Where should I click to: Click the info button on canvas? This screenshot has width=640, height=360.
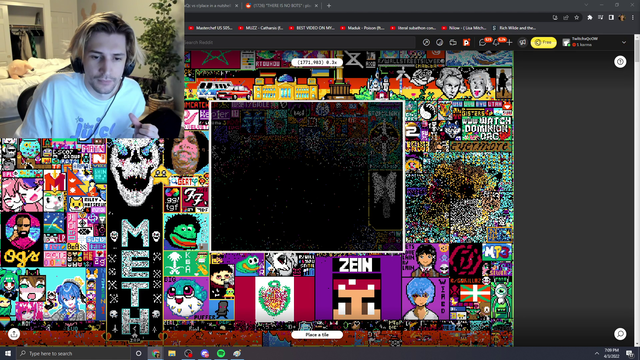point(620,62)
